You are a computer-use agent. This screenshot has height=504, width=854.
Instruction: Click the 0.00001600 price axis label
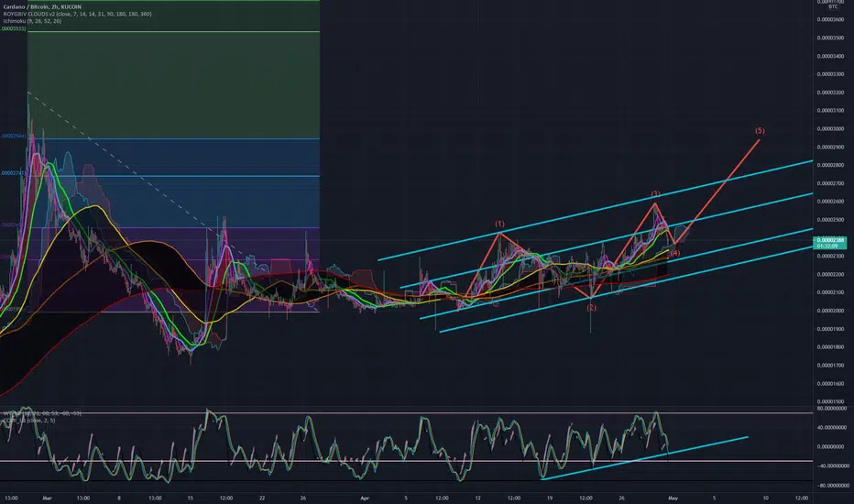point(830,384)
